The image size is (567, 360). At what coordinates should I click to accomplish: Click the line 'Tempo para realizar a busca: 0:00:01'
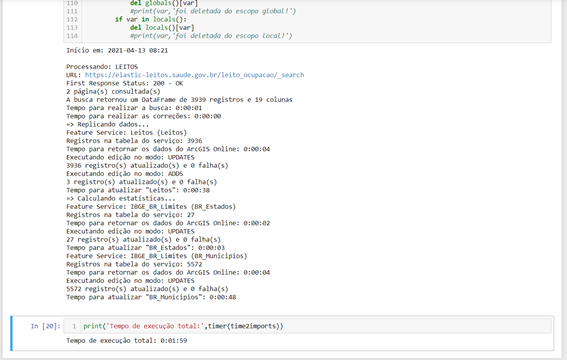click(134, 108)
